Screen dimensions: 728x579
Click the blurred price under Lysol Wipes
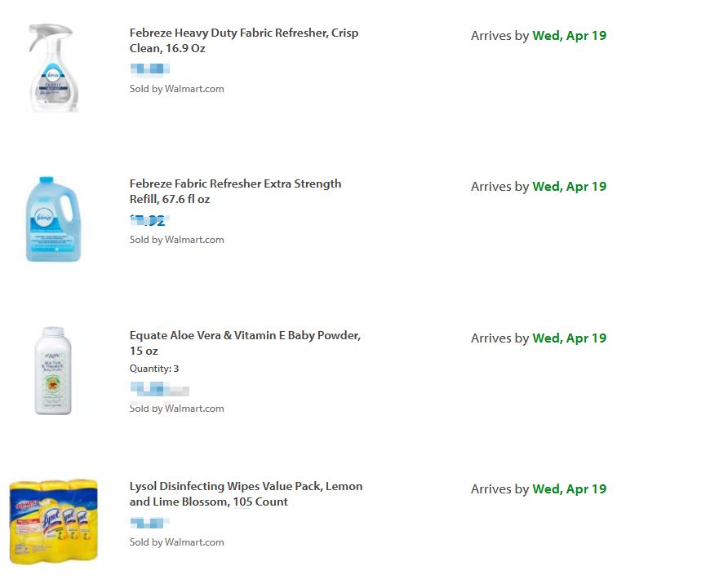coord(149,523)
